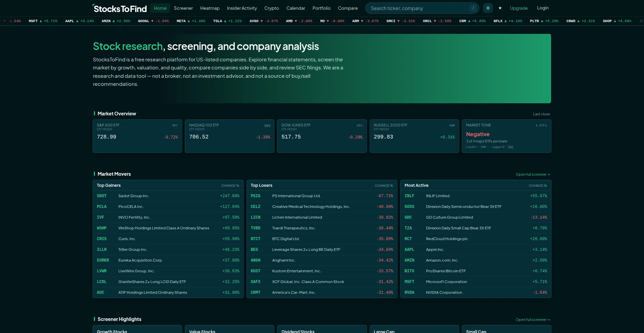Open the Large Cap screener card
Viewport: 644px width, 333px height.
click(x=414, y=329)
